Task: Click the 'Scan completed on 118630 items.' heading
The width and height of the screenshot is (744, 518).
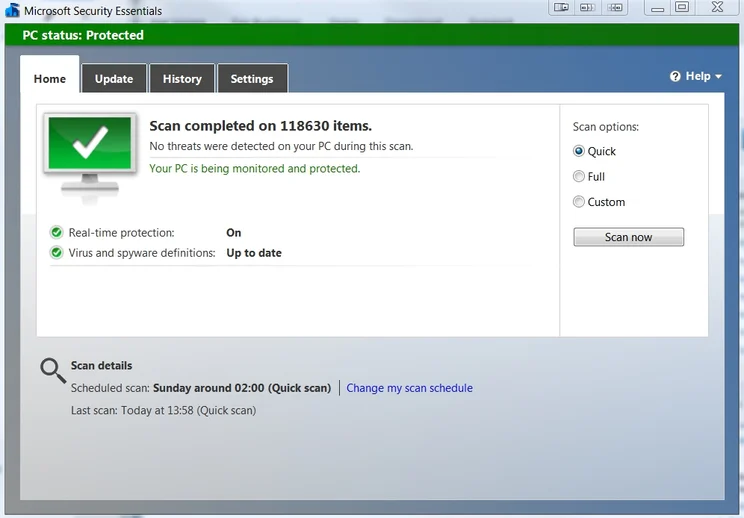Action: click(260, 126)
